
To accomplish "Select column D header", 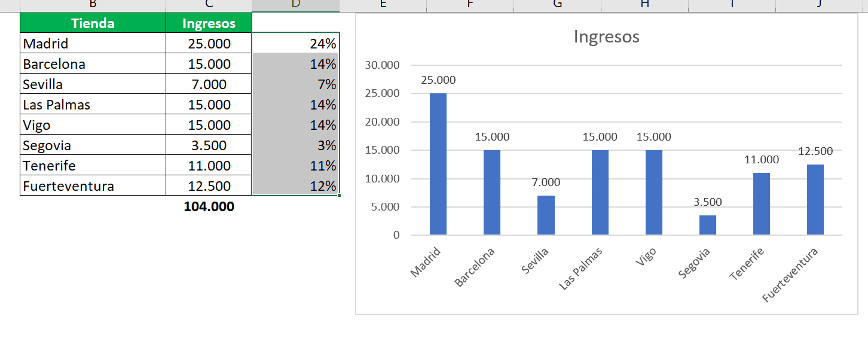I will tap(296, 5).
